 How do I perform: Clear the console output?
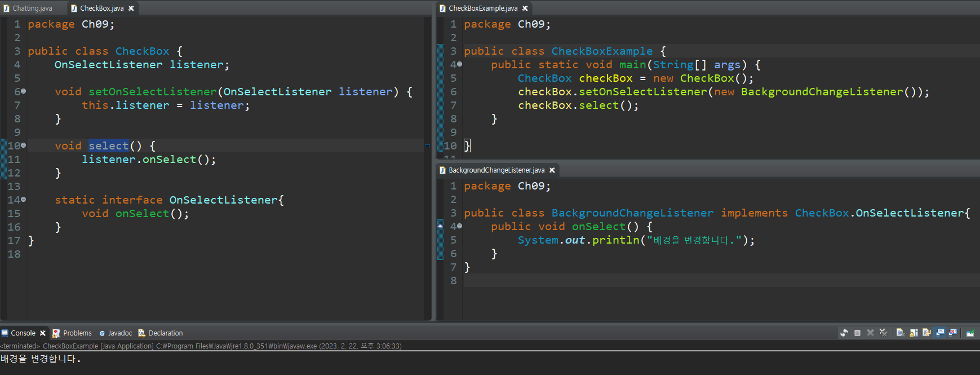click(x=901, y=333)
